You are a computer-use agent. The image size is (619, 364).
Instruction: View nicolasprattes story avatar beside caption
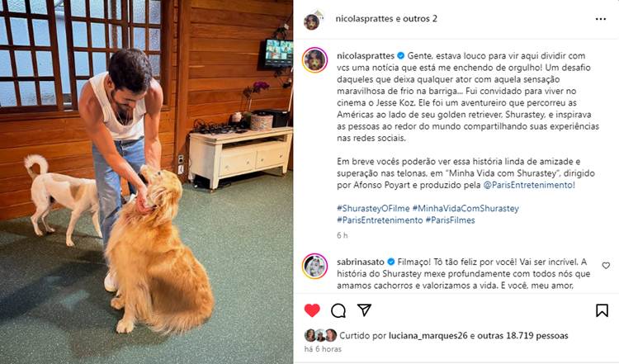(x=314, y=60)
